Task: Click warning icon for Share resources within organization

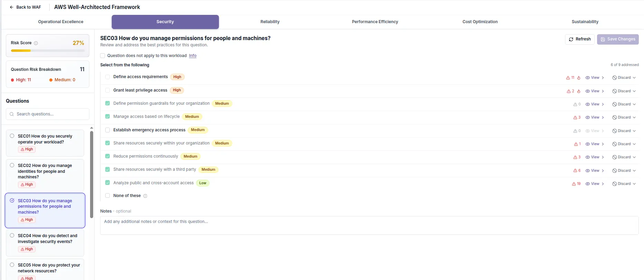Action: (x=576, y=144)
